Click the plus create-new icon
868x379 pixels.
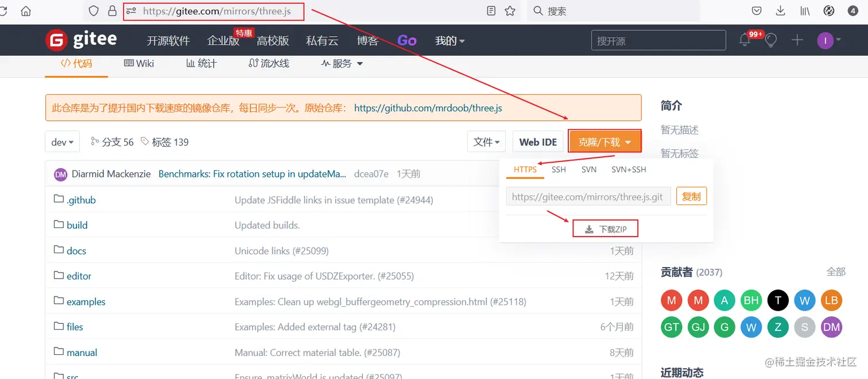click(797, 40)
